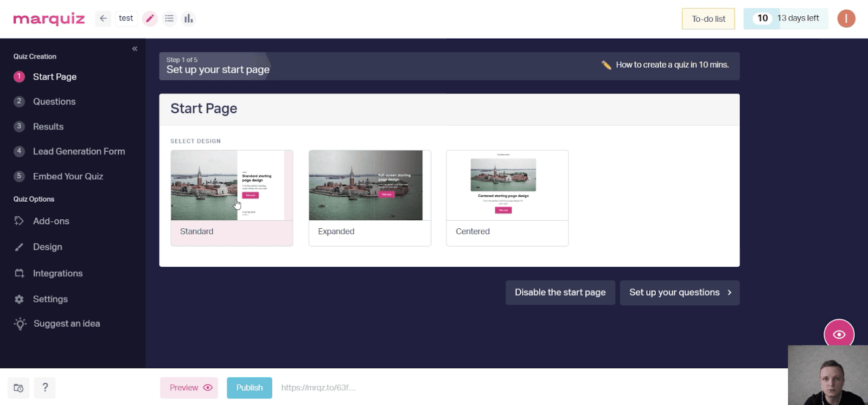Select the Standard design thumbnail
Viewport: 868px width, 405px height.
(x=232, y=185)
